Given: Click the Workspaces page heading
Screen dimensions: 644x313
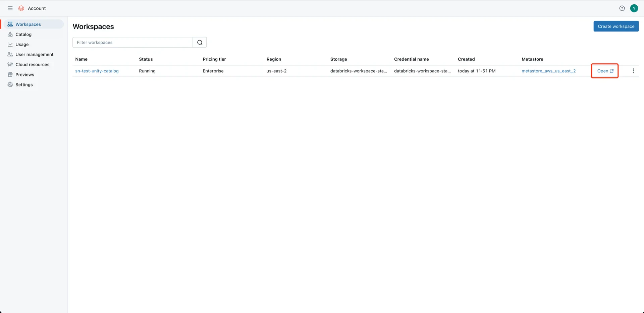Looking at the screenshot, I should pyautogui.click(x=93, y=26).
